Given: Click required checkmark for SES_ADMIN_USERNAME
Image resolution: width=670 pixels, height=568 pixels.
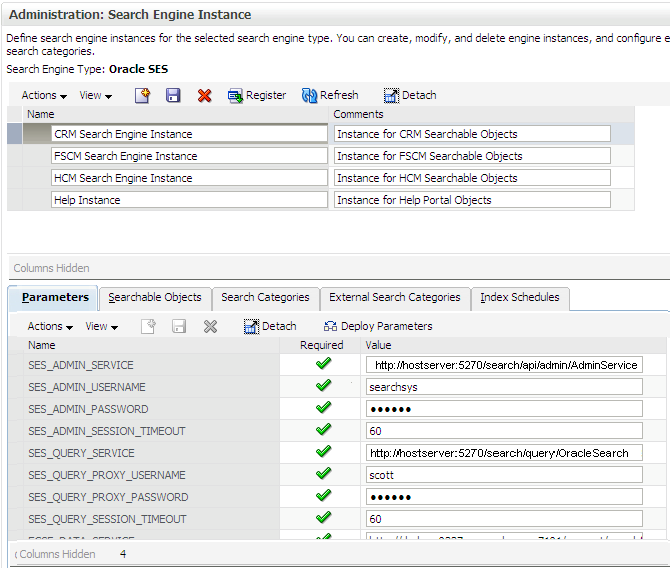Looking at the screenshot, I should click(x=323, y=386).
